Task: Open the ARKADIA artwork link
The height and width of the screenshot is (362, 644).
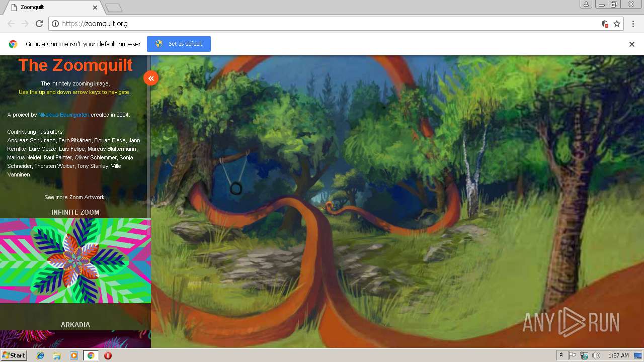Action: point(75,325)
